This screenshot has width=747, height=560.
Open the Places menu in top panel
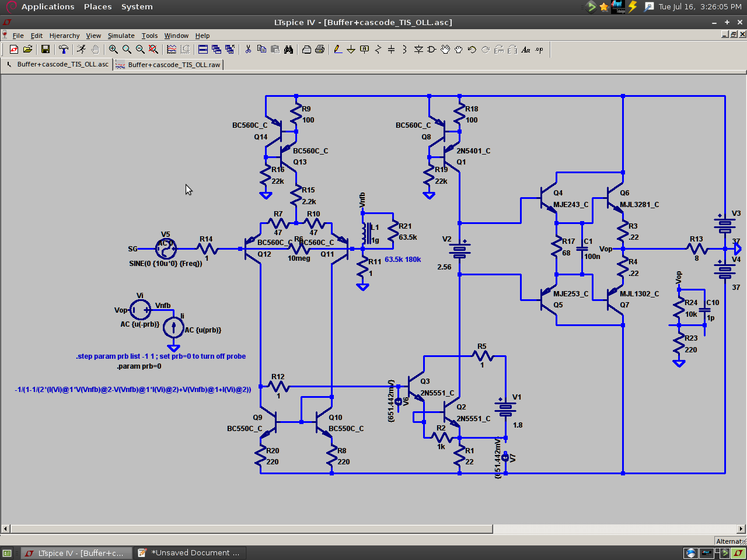tap(97, 6)
